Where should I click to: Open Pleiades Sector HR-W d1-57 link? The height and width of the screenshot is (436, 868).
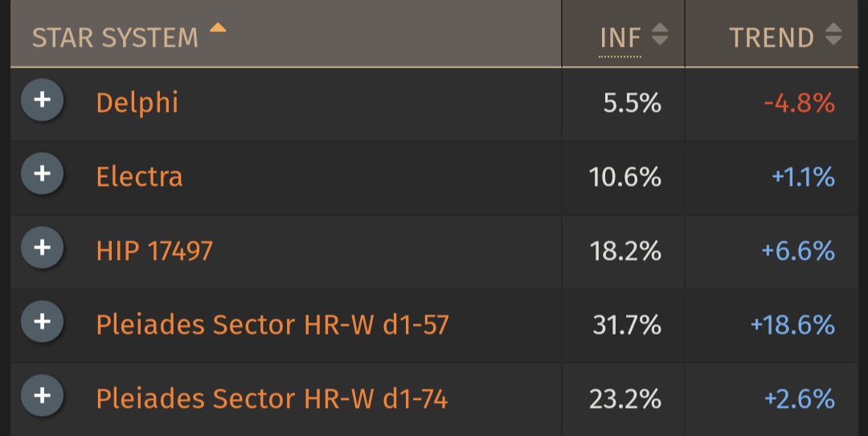[272, 325]
